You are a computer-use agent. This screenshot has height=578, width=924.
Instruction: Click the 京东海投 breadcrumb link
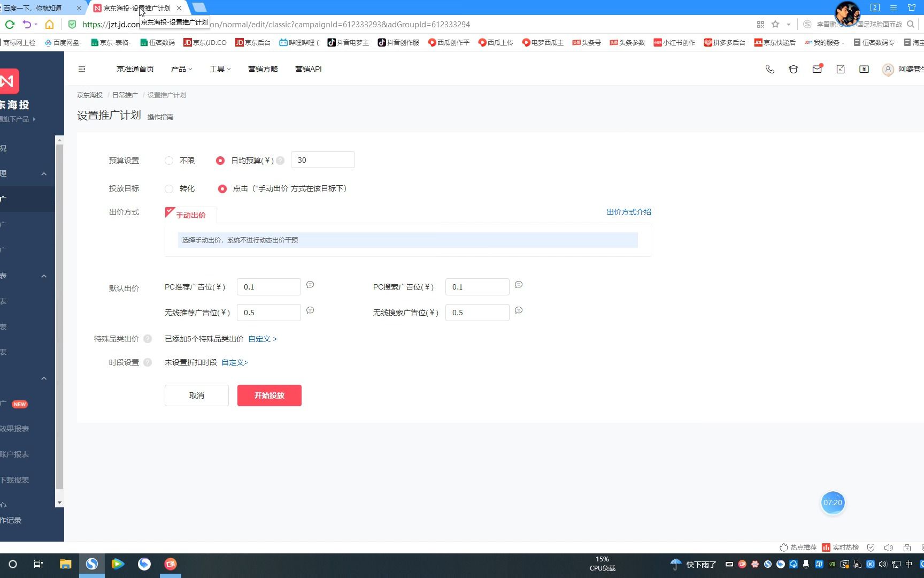[90, 95]
